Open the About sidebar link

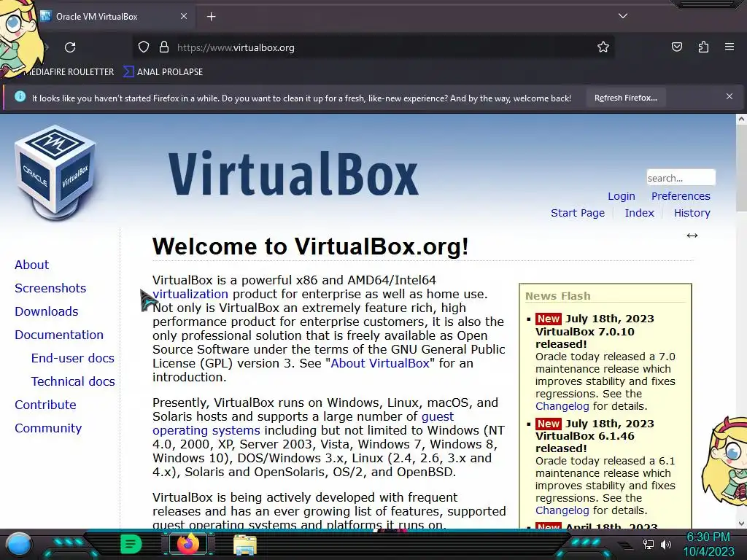coord(32,265)
